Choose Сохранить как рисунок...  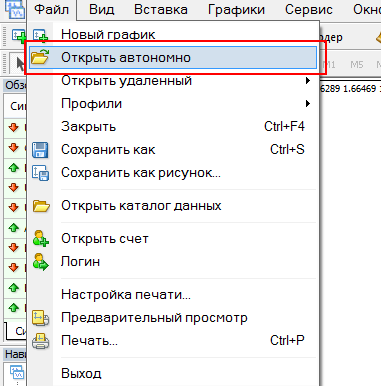pos(173,173)
